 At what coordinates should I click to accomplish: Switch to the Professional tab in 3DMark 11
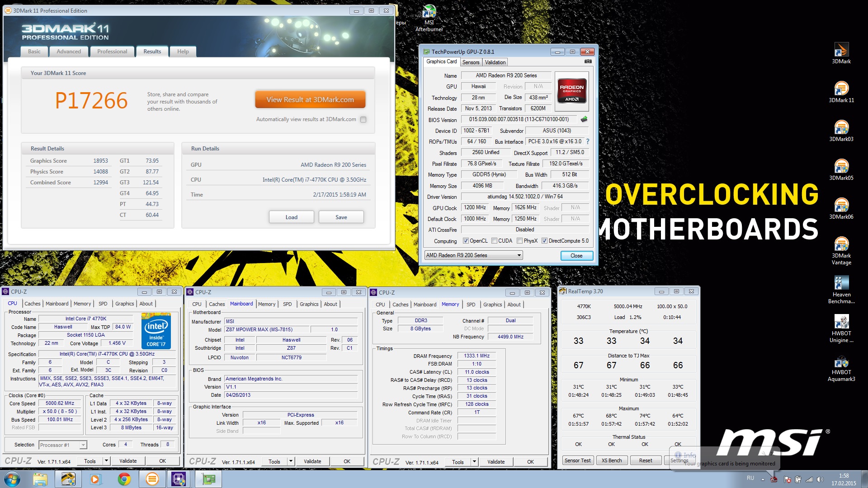point(112,52)
